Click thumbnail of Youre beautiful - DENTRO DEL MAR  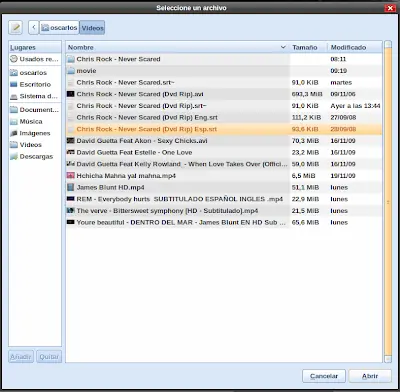tap(71, 222)
